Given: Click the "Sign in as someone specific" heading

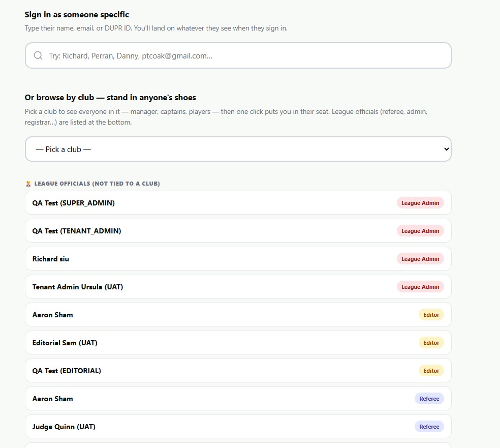Looking at the screenshot, I should point(77,15).
